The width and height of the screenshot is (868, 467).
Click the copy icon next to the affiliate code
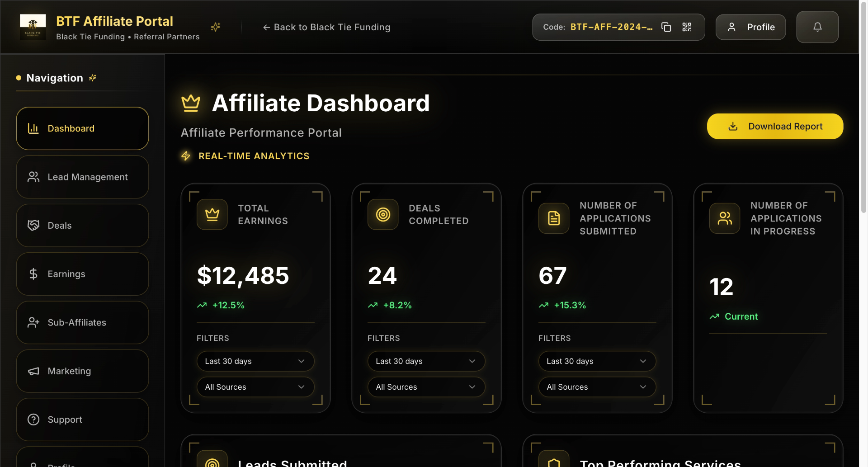tap(666, 27)
